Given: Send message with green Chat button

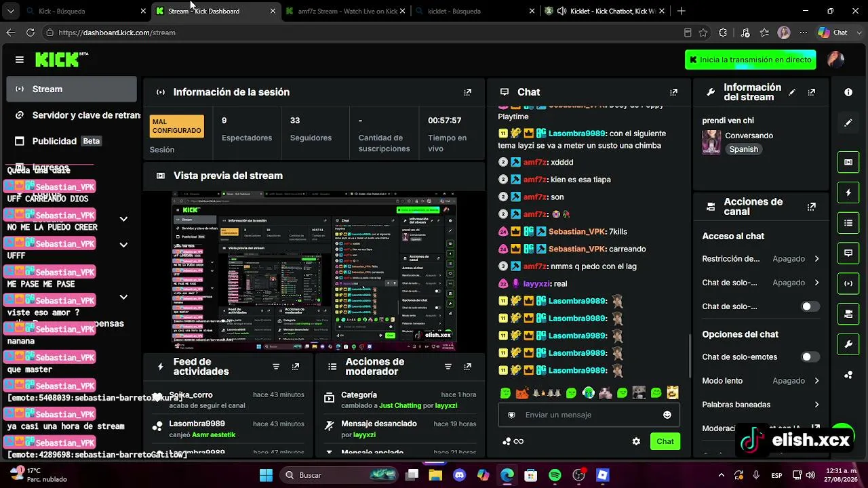Looking at the screenshot, I should (665, 441).
